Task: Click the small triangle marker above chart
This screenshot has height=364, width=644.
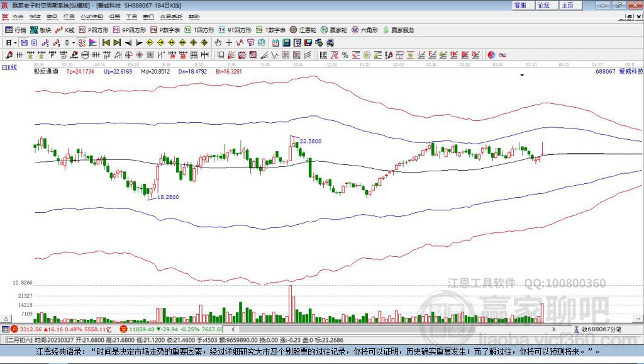Action: point(522,76)
